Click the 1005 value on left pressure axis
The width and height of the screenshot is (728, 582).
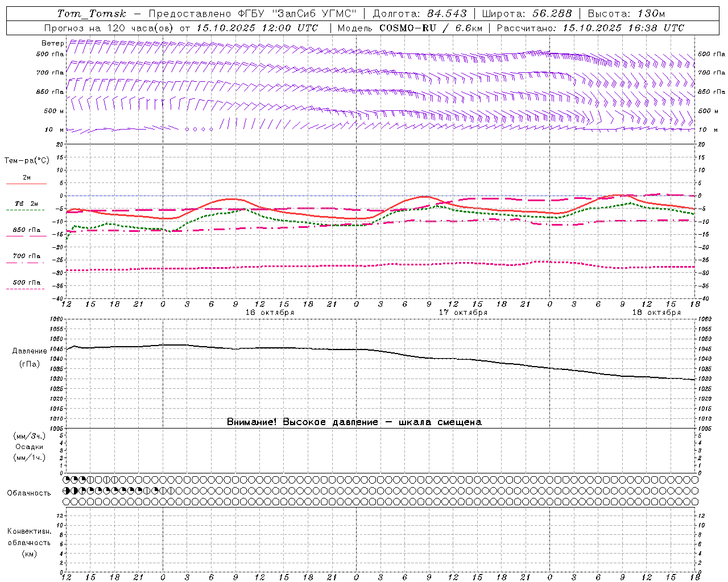57,429
